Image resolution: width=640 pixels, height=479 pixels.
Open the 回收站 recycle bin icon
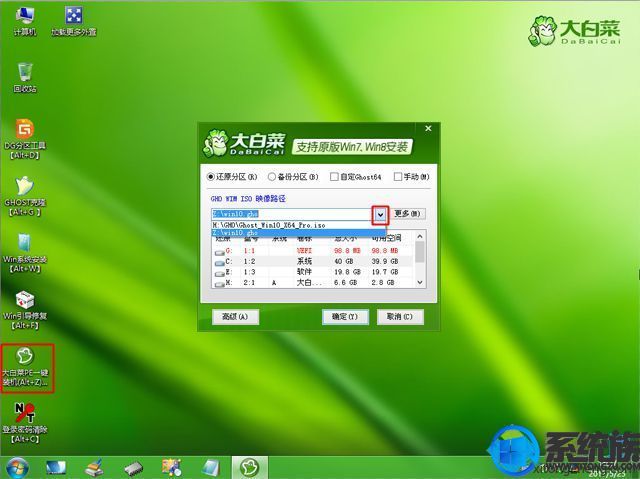pyautogui.click(x=25, y=78)
